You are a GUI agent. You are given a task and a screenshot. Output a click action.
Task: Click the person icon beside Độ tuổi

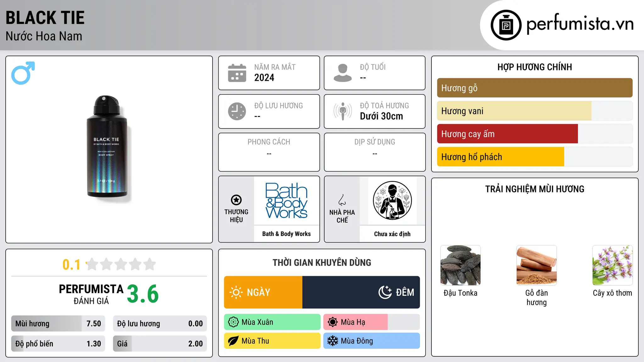[343, 73]
